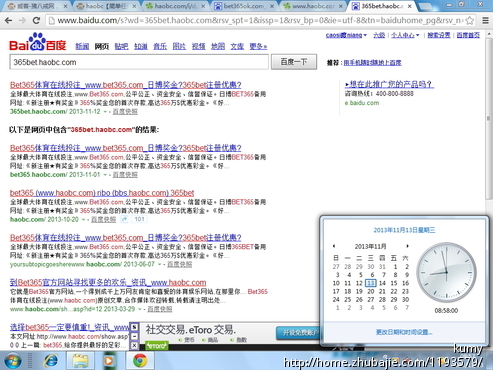Open Windows Media Player from the taskbar
This screenshot has width=493, height=370.
point(109,361)
